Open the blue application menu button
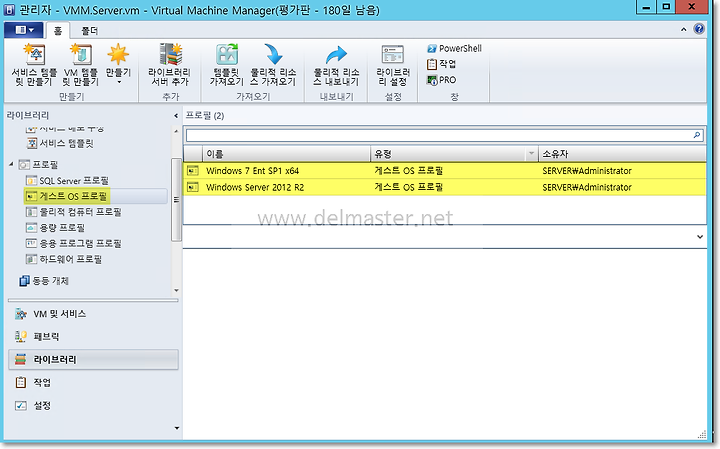 click(x=23, y=30)
